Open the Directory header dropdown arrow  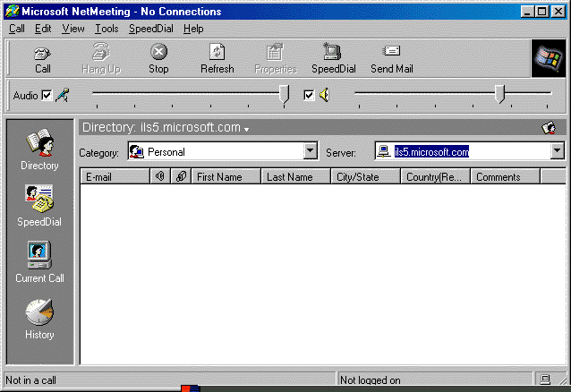tap(247, 130)
